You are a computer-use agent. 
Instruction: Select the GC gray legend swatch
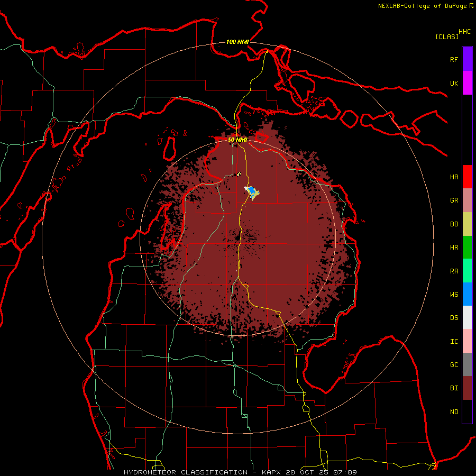pos(467,364)
